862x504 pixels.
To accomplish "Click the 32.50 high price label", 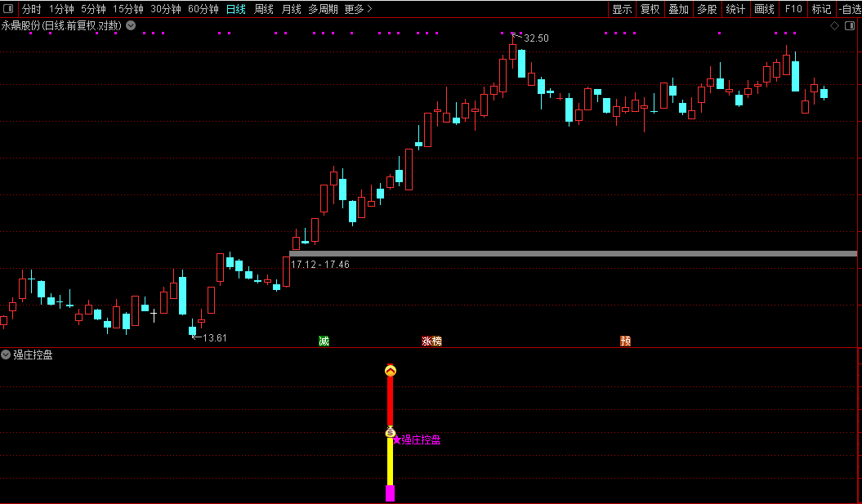I will [536, 38].
